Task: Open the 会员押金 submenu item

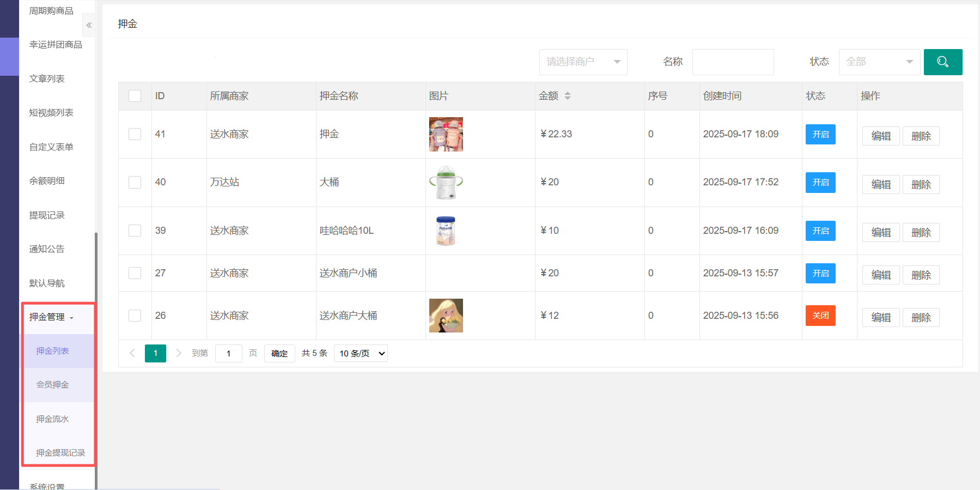Action: pos(52,385)
